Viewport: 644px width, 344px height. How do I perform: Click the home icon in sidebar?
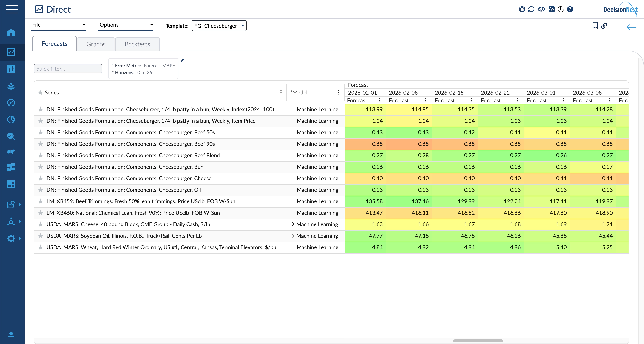(11, 33)
